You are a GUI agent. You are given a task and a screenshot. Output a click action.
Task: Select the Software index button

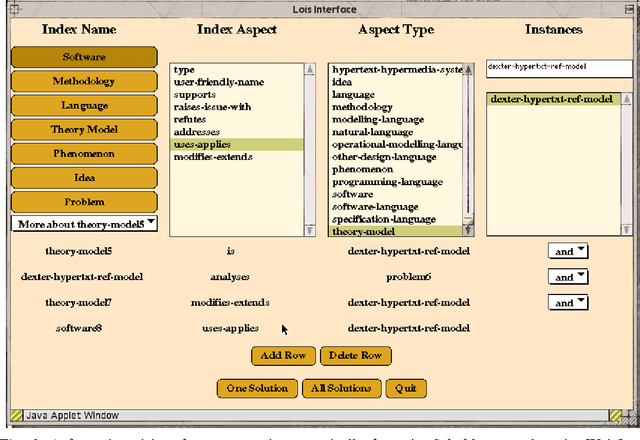(84, 58)
